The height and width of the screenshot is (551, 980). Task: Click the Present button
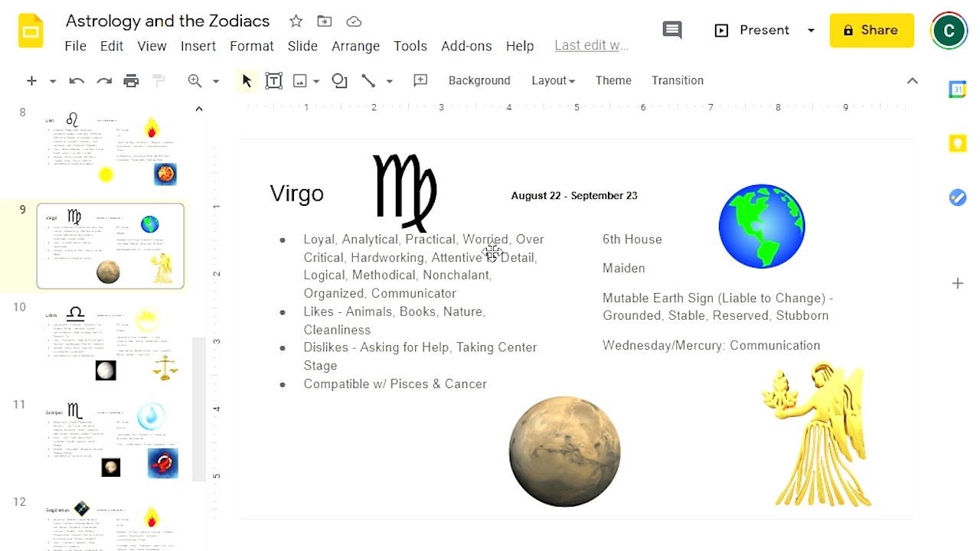click(x=753, y=31)
